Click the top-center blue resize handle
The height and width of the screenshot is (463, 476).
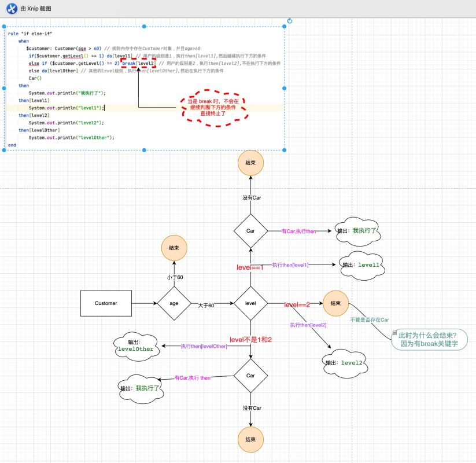pyautogui.click(x=144, y=27)
